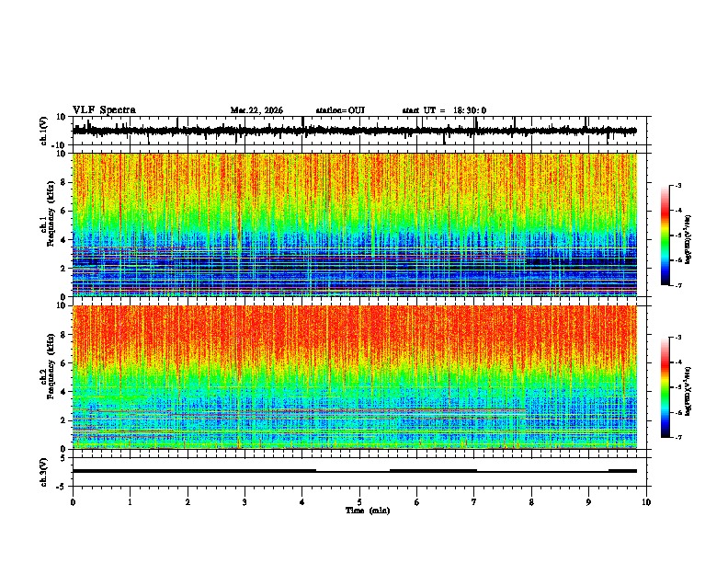Click the ch.3 axis "-5" tick label
The image size is (728, 563).
point(62,487)
